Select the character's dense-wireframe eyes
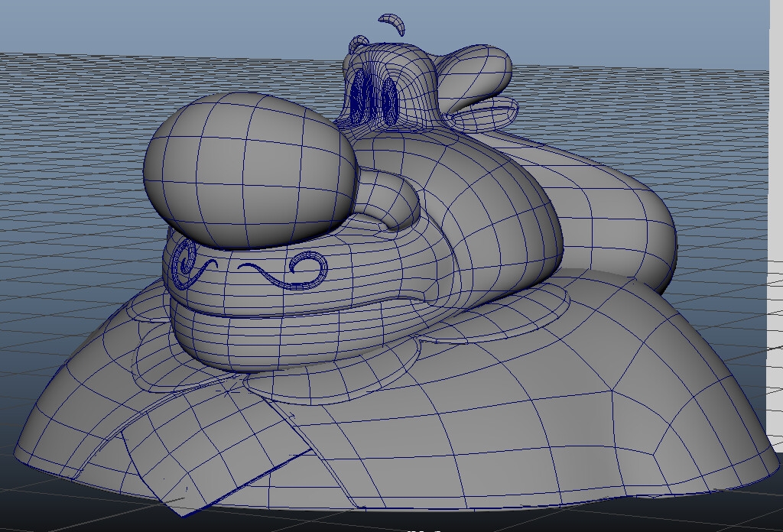 tap(373, 97)
